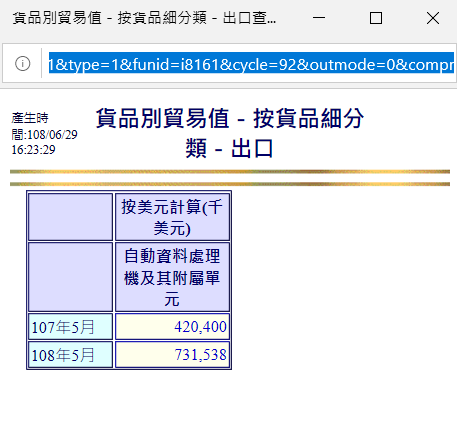Close the trade value popup window
Screen dimensions: 457x447
point(433,18)
